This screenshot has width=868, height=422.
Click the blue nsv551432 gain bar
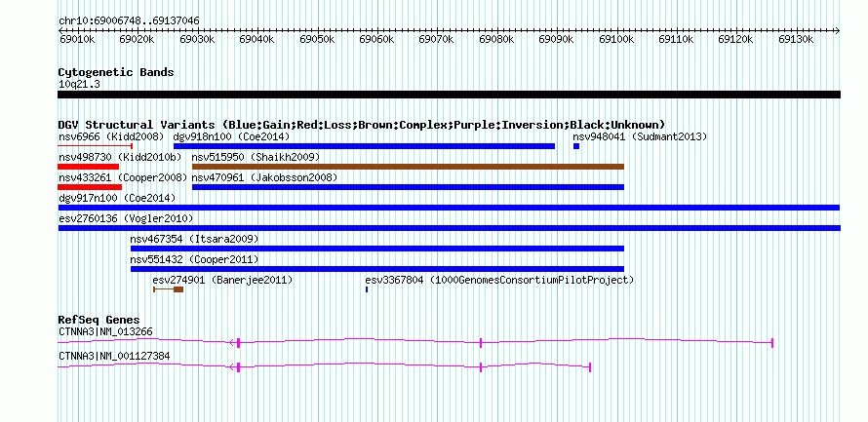(x=377, y=269)
